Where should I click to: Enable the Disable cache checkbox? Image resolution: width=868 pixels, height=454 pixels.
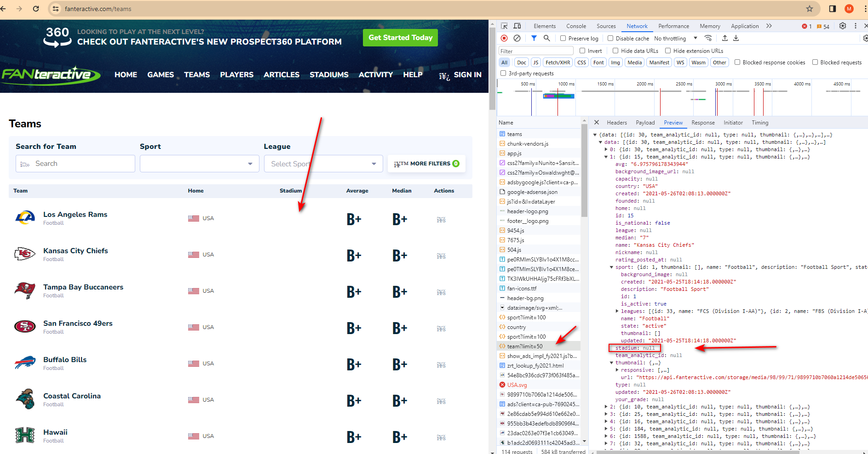(x=610, y=38)
